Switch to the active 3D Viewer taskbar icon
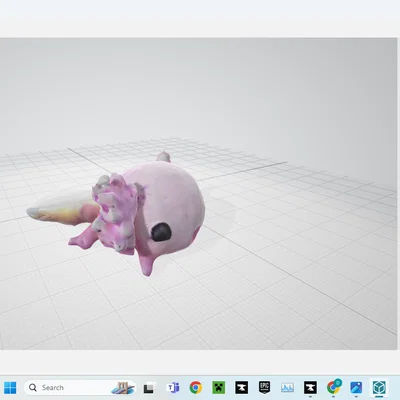 pyautogui.click(x=379, y=388)
